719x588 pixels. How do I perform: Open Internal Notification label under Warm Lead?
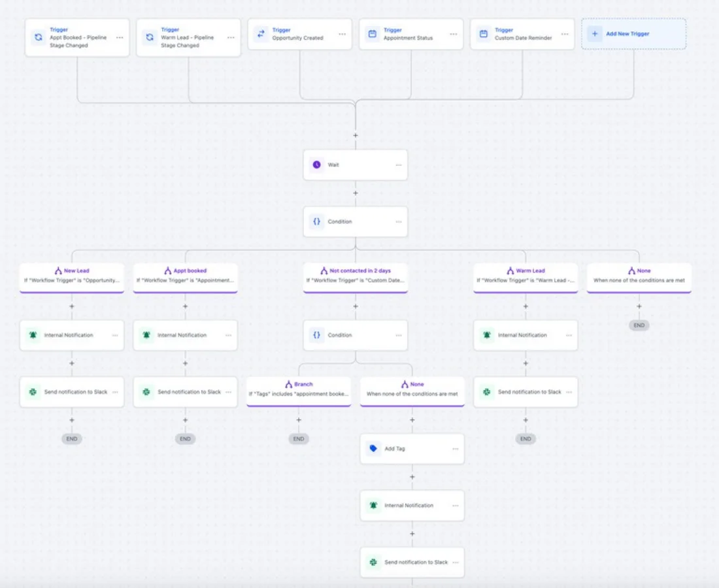click(x=522, y=335)
